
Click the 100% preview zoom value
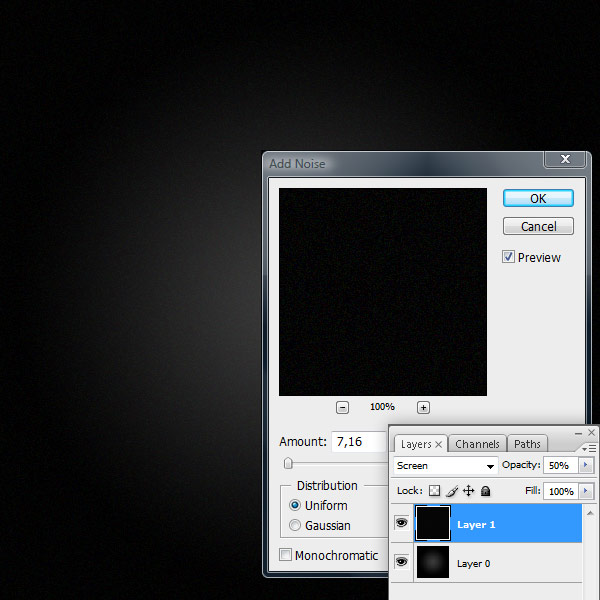tap(382, 407)
